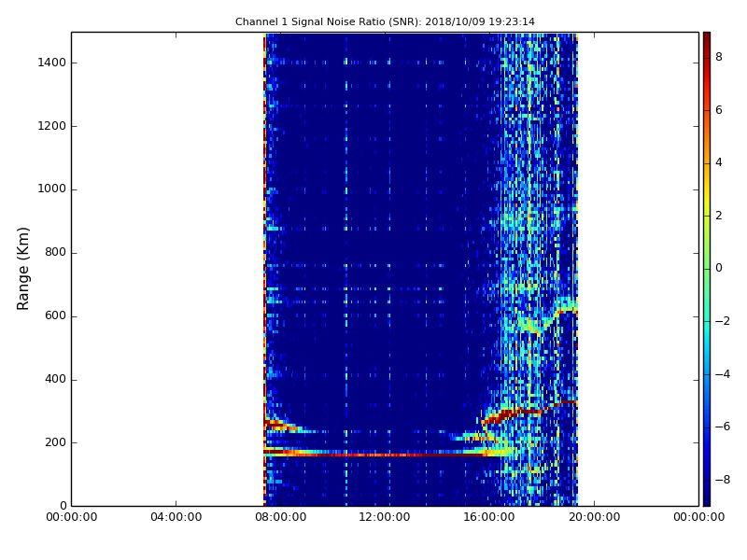Click the 'Range (Km)' y-axis label

pyautogui.click(x=22, y=269)
